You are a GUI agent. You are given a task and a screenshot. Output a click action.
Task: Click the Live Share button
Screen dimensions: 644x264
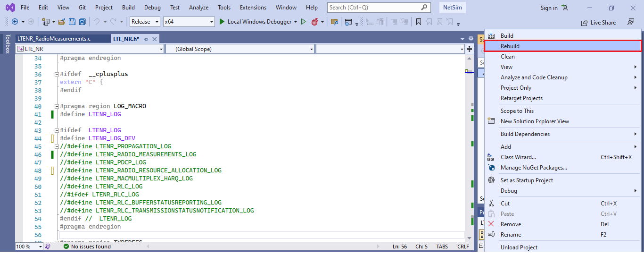[598, 22]
